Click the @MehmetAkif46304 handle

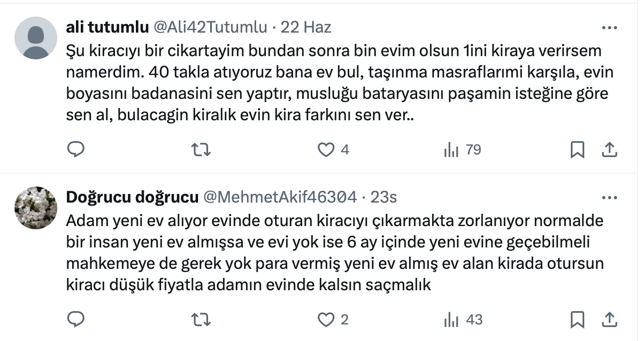click(280, 197)
